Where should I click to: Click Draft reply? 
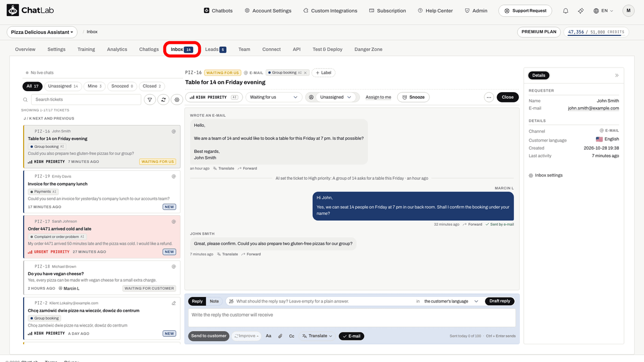[x=500, y=301]
